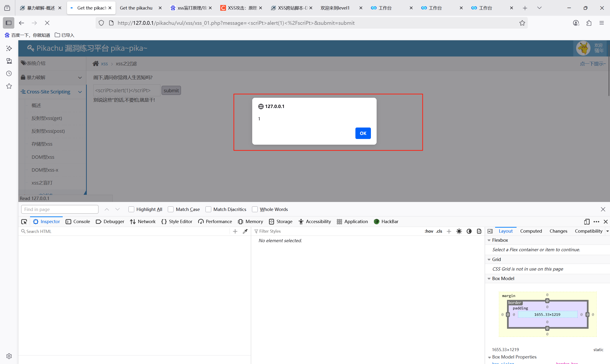Click the eyedropper color picker icon
Viewport: 610px width, 364px height.
pyautogui.click(x=245, y=231)
